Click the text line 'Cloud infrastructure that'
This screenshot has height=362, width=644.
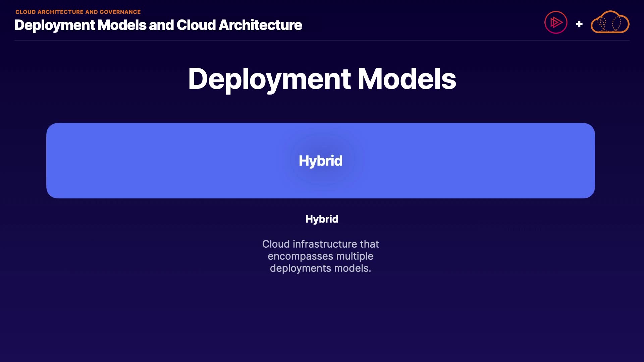point(320,244)
